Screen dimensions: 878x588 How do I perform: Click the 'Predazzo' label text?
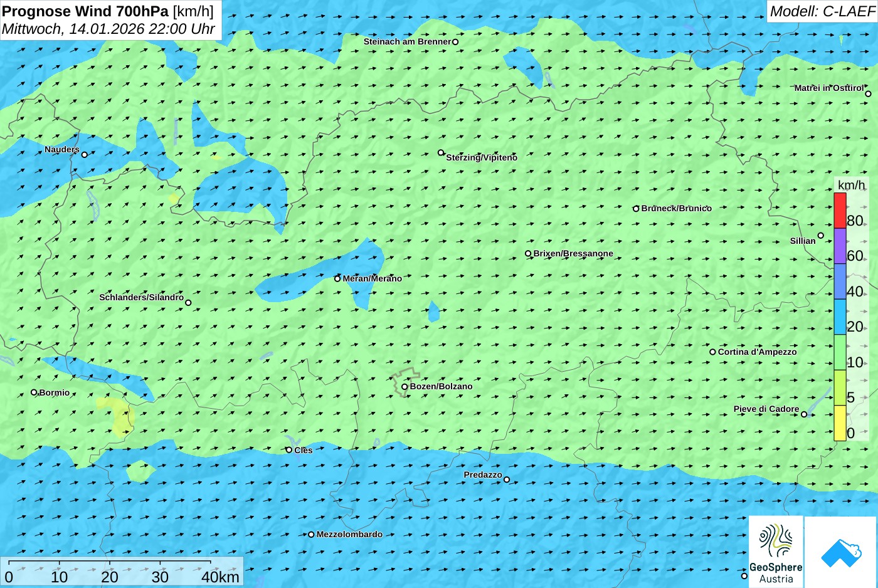point(483,475)
